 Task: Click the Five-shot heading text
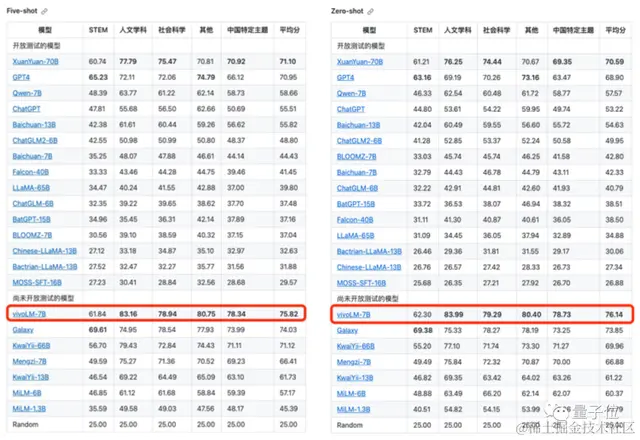[x=22, y=11]
